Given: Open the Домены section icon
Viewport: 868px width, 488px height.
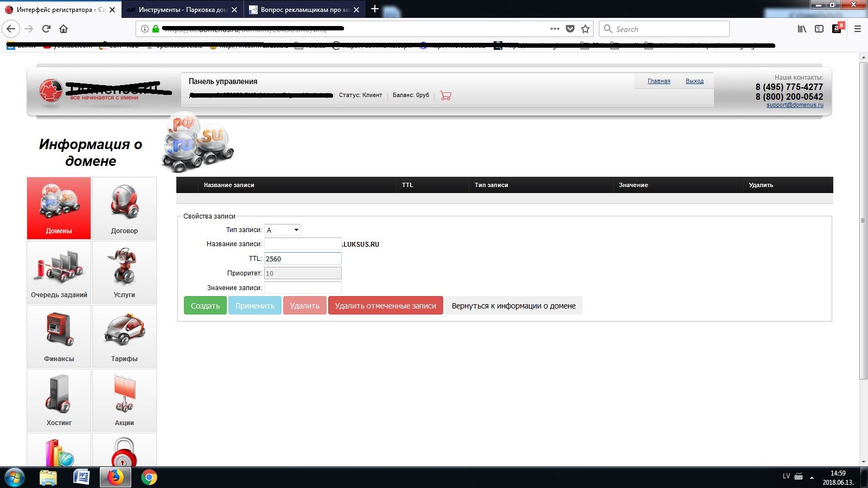Looking at the screenshot, I should [59, 208].
